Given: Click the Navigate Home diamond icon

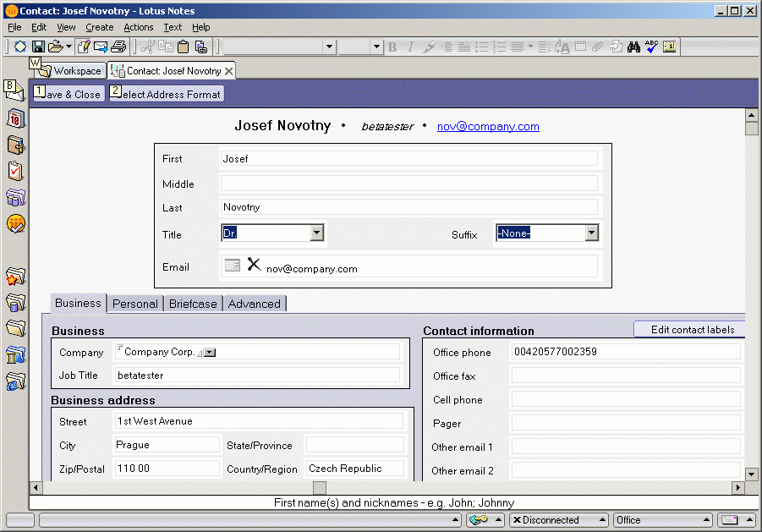Looking at the screenshot, I should coord(20,47).
